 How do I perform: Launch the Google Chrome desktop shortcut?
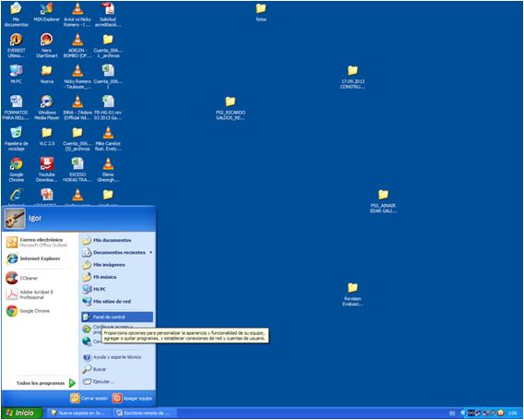click(x=16, y=170)
